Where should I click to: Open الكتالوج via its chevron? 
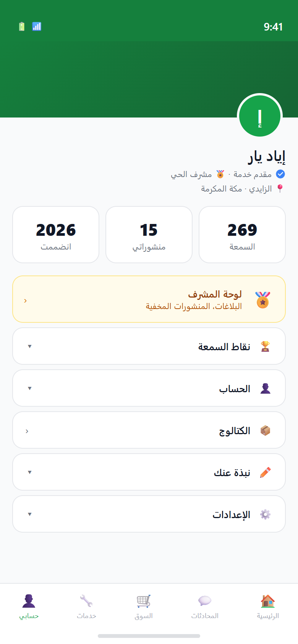27,430
